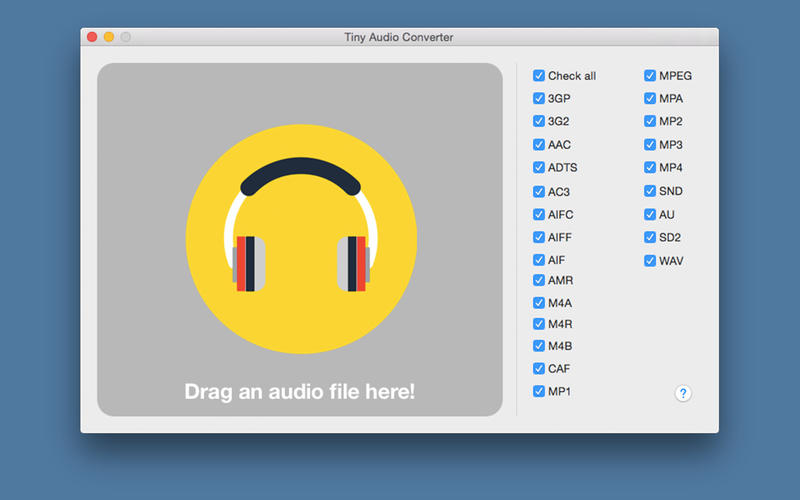
Task: Disable the MP2 format checkbox
Action: pyautogui.click(x=649, y=121)
